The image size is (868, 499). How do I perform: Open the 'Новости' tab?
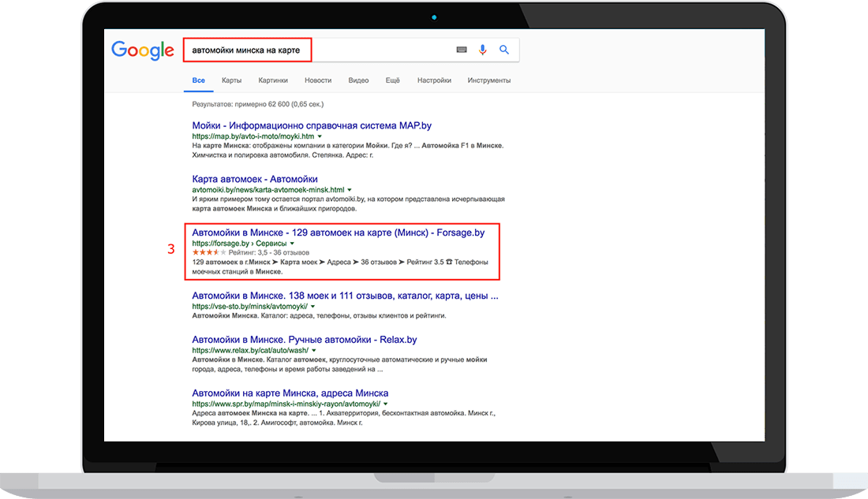[318, 80]
